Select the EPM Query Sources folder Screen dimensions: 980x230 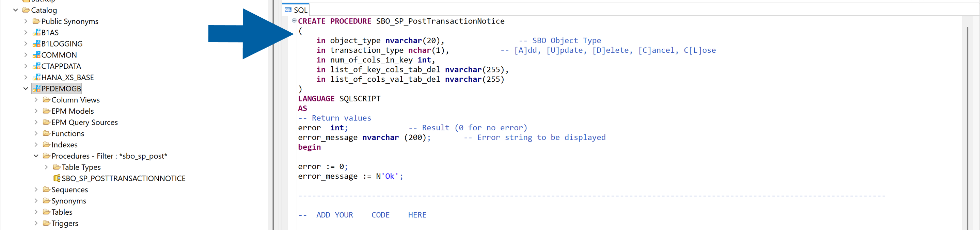pos(84,122)
